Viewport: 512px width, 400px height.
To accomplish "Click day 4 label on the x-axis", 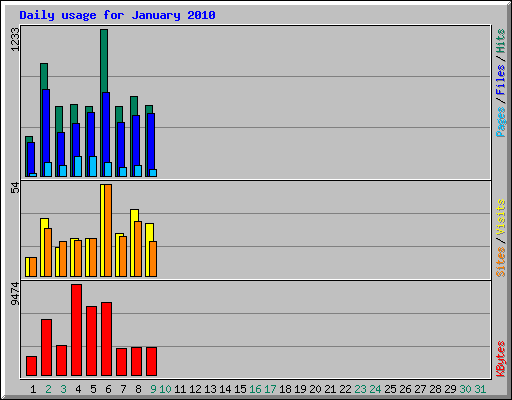I will pyautogui.click(x=78, y=389).
